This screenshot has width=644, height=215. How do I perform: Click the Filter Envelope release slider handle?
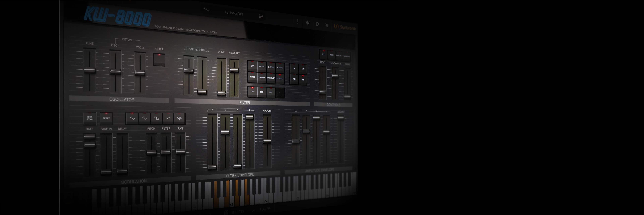(250, 117)
